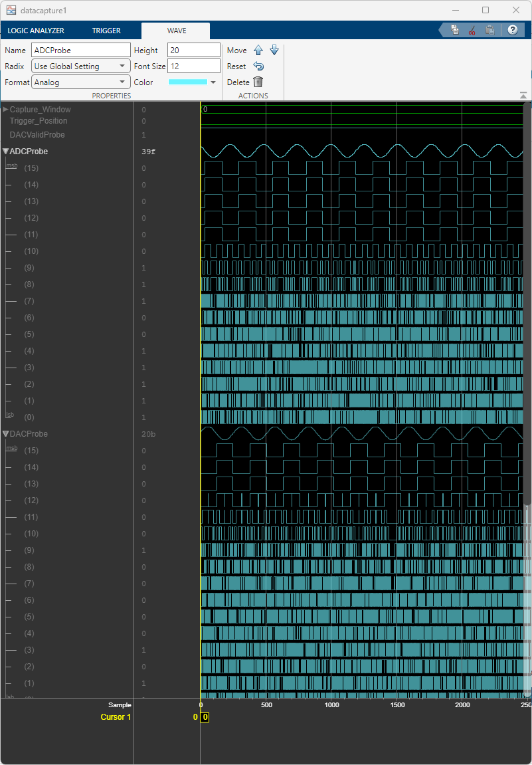532x765 pixels.
Task: Click the Move up arrow icon
Action: click(258, 51)
